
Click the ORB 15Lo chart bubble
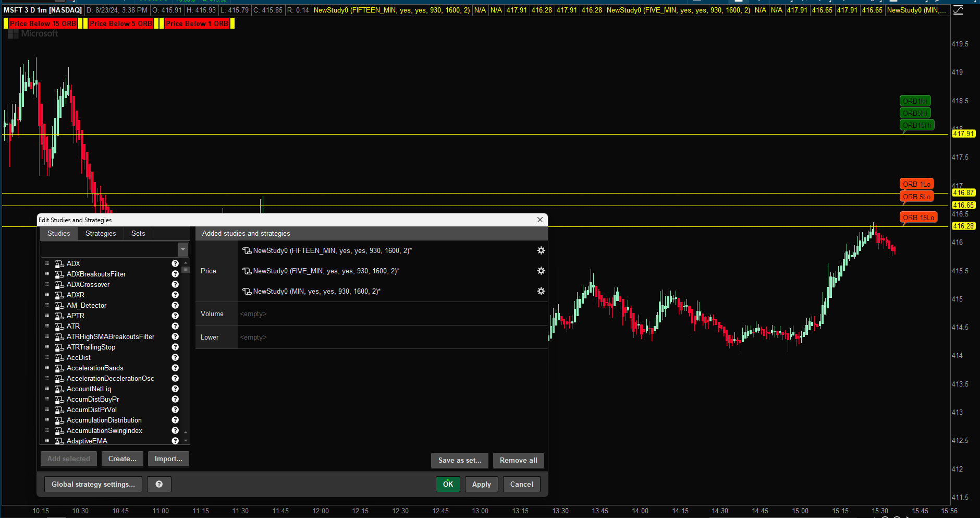[918, 218]
